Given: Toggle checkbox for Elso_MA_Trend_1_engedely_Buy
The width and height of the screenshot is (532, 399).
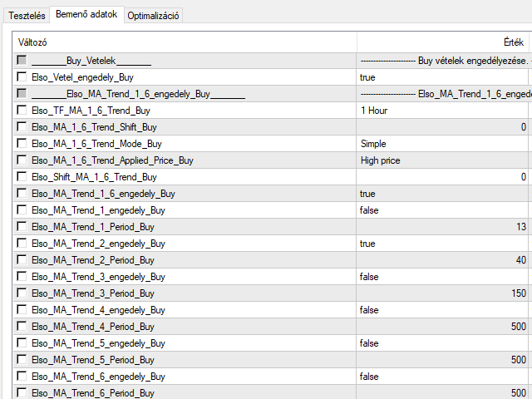Looking at the screenshot, I should tap(22, 210).
